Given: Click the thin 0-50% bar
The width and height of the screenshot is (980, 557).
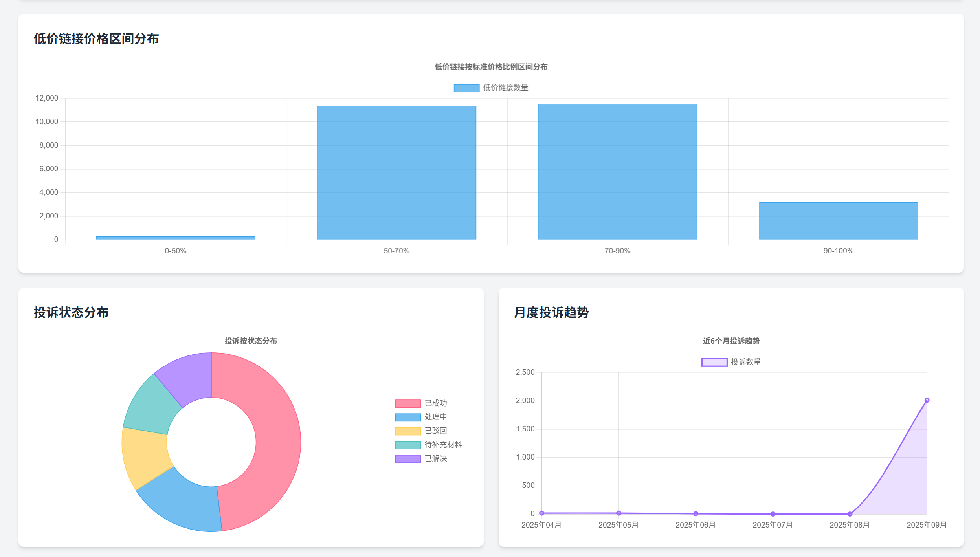Looking at the screenshot, I should (x=176, y=238).
